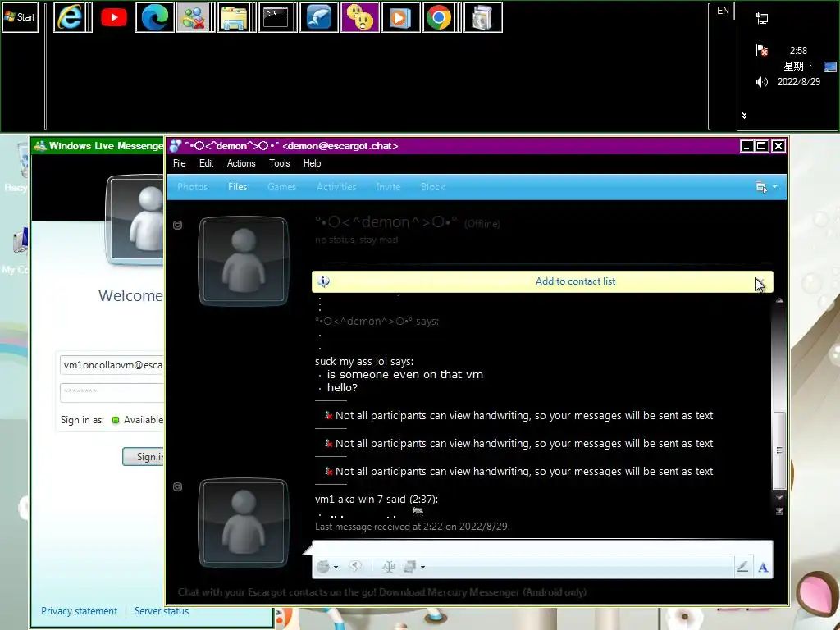Click Add to contact list link
This screenshot has height=630, width=840.
tap(575, 281)
